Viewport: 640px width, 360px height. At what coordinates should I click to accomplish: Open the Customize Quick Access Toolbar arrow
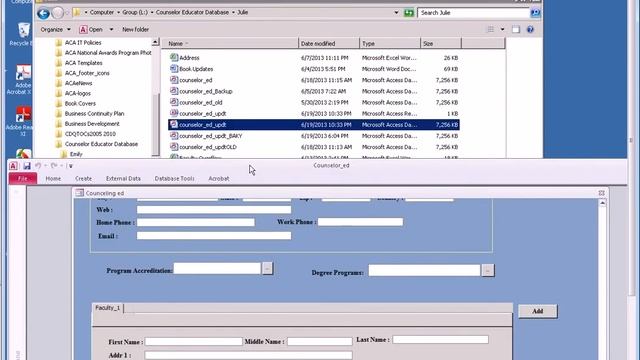(71, 166)
